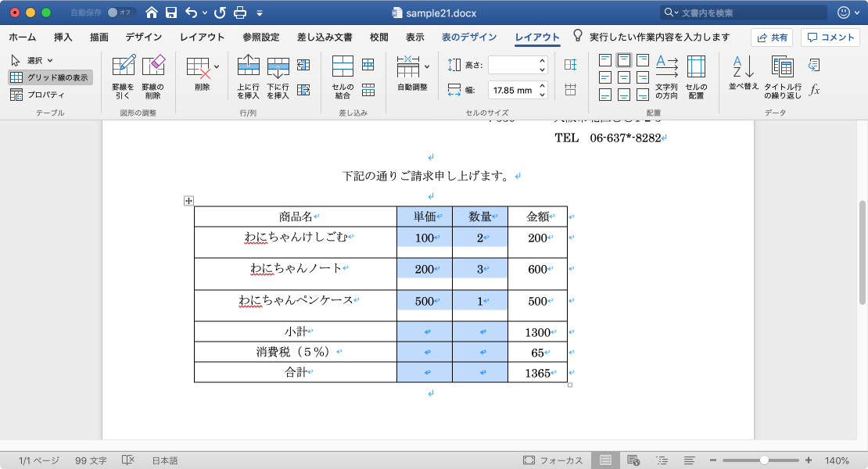Click the フォーカス button in status bar
The image size is (868, 469).
[552, 460]
